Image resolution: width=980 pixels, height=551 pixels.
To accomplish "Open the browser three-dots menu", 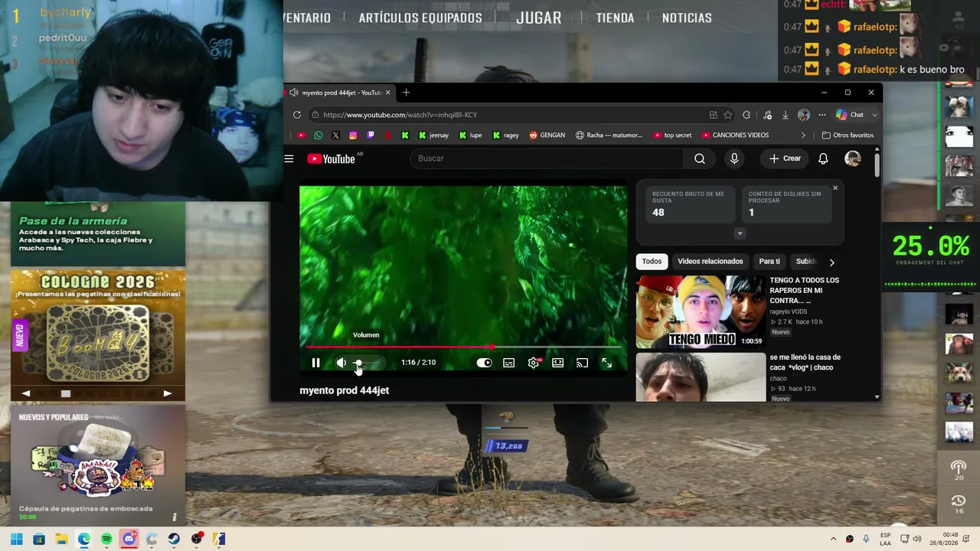I will tap(822, 115).
